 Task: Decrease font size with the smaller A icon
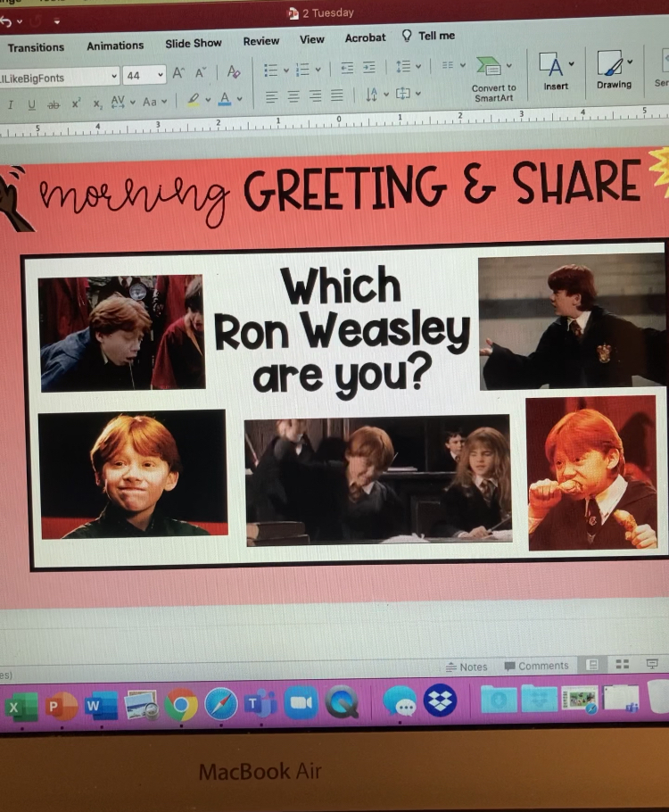click(201, 72)
